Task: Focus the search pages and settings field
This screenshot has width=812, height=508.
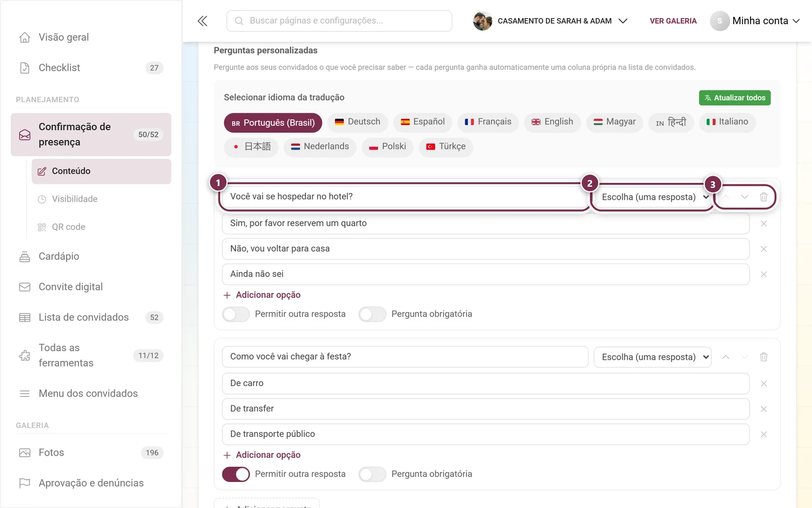Action: pos(339,21)
